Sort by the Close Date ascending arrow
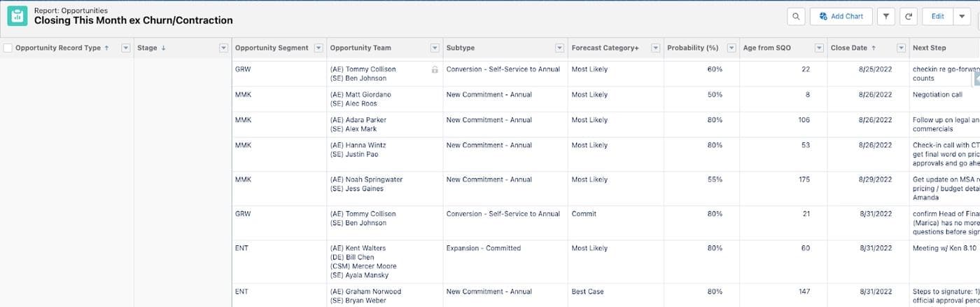Viewport: 980px width, 307px height. (874, 48)
